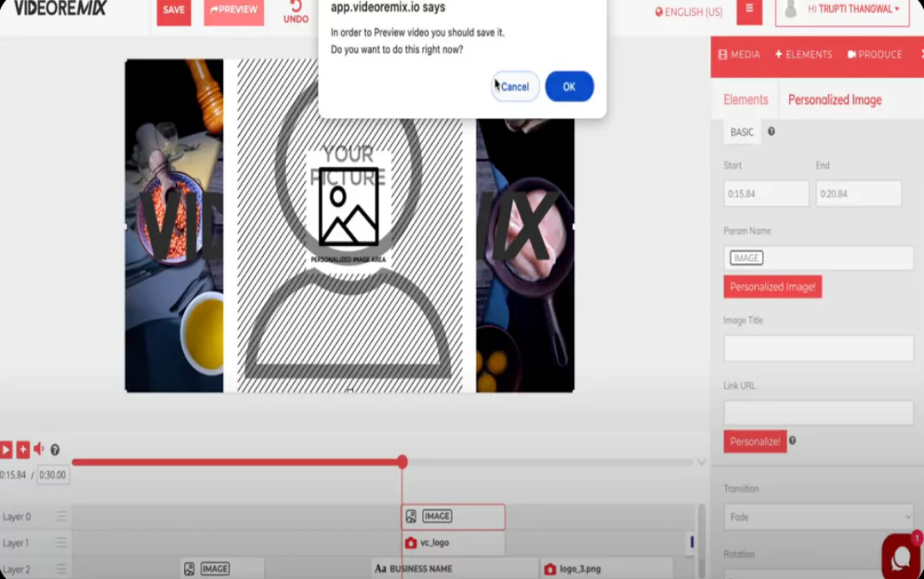Click the Layer 1 handle icon
Image resolution: width=924 pixels, height=579 pixels.
click(61, 542)
